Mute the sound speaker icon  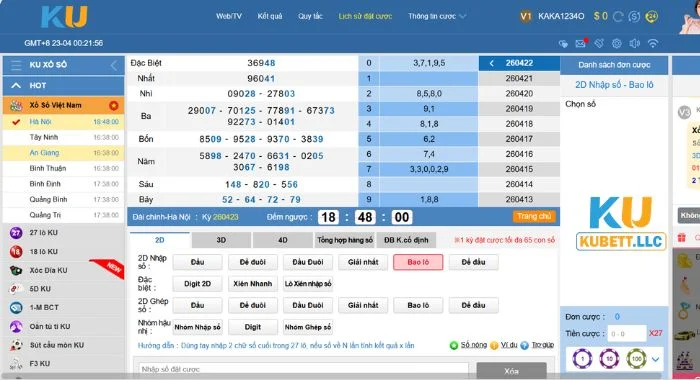tap(634, 43)
